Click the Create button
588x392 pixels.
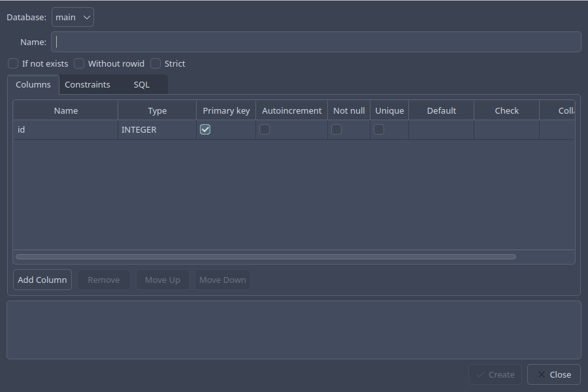495,374
